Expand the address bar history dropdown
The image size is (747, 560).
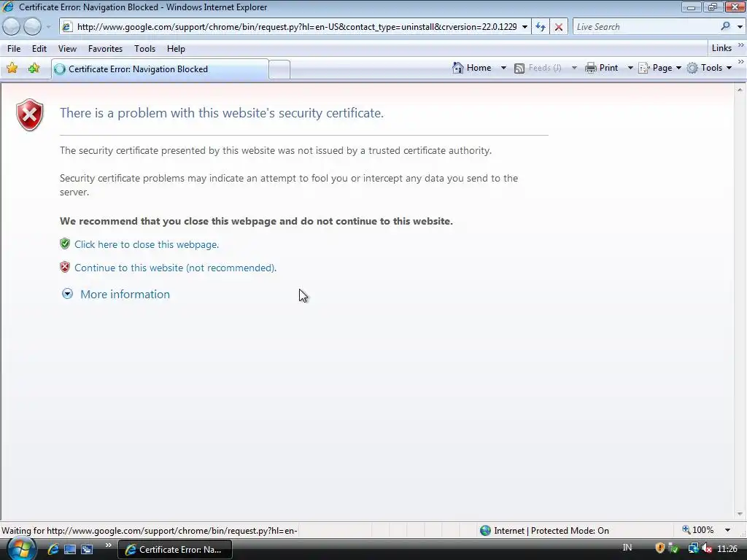pyautogui.click(x=525, y=27)
